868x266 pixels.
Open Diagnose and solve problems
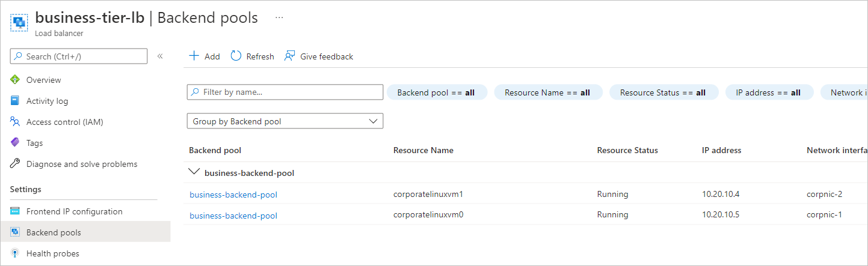[82, 164]
